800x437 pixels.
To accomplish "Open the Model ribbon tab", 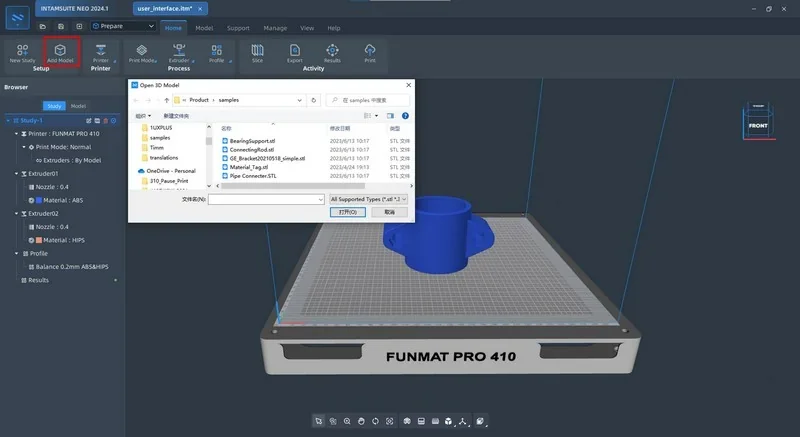I will click(x=204, y=28).
